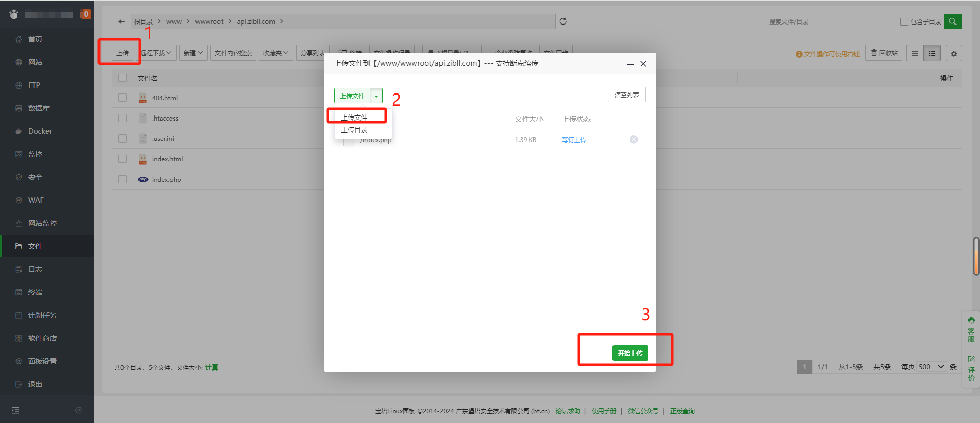The height and width of the screenshot is (423, 980).
Task: Remove index.php from the upload queue
Action: tap(633, 139)
